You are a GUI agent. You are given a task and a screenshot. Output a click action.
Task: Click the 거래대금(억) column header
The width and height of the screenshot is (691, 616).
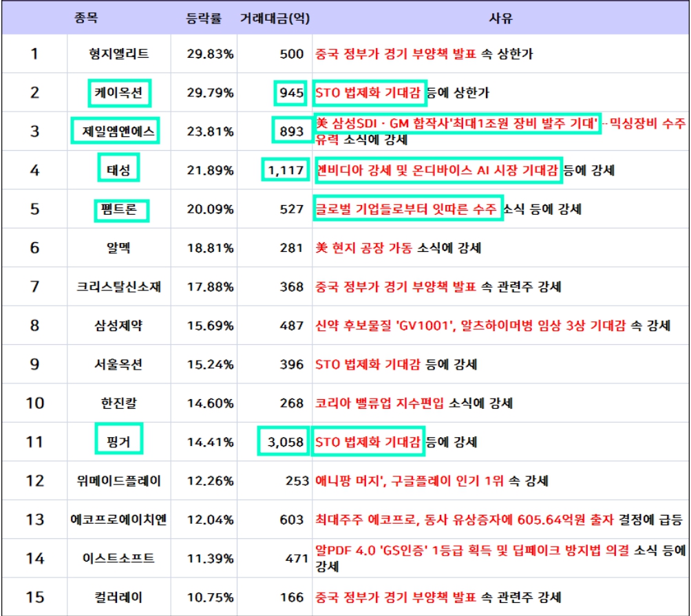(275, 18)
